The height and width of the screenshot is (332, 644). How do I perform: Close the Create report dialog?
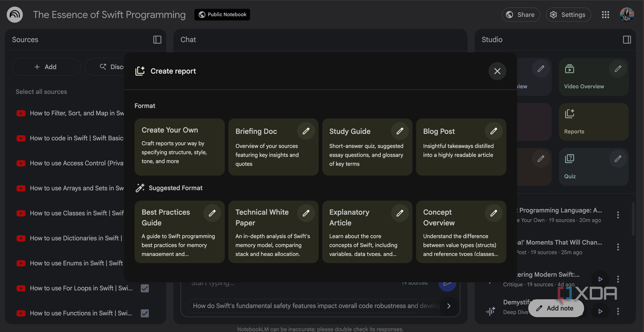tap(497, 71)
